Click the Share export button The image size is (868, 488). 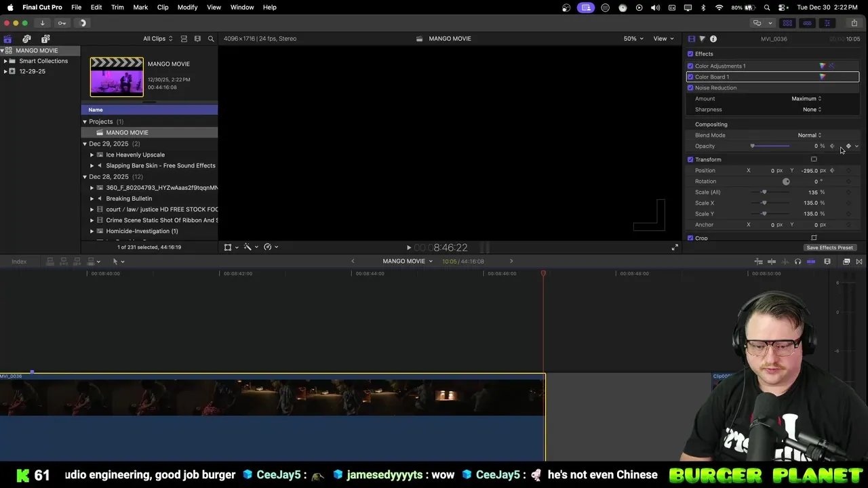(x=854, y=23)
